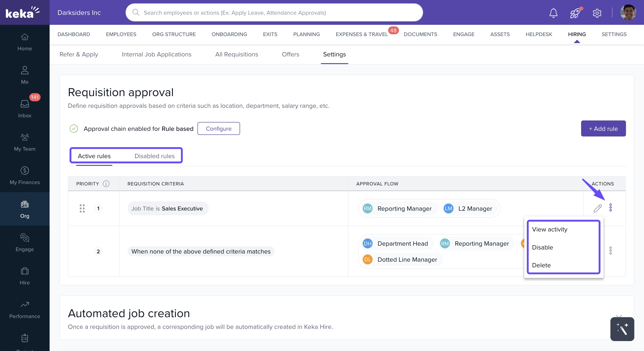
Task: Click the rocket icon in header
Action: click(575, 13)
